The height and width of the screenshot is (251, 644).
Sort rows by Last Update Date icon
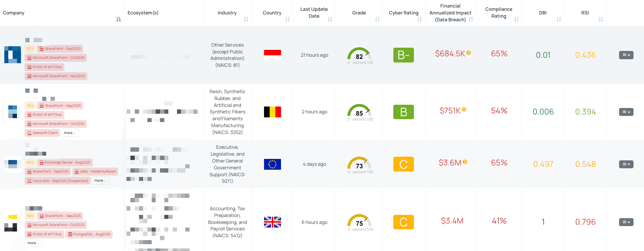(330, 19)
